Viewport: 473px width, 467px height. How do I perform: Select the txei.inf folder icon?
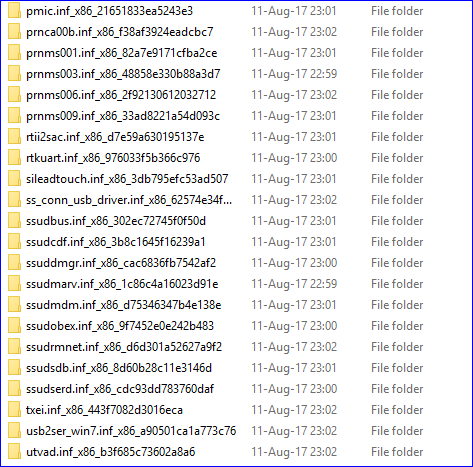[x=14, y=410]
